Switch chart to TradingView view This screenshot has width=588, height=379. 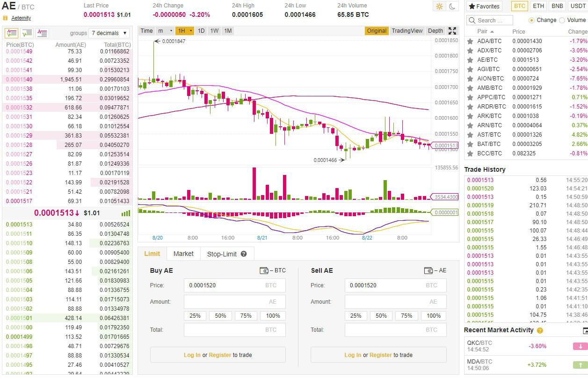(x=407, y=31)
